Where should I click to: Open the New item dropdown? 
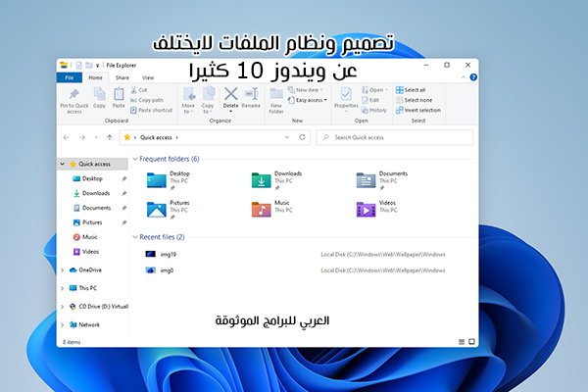(305, 90)
